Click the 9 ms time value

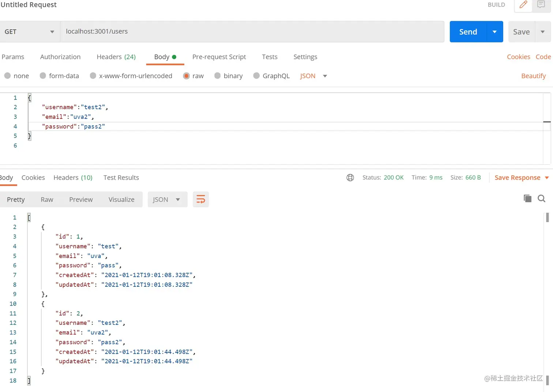click(436, 178)
